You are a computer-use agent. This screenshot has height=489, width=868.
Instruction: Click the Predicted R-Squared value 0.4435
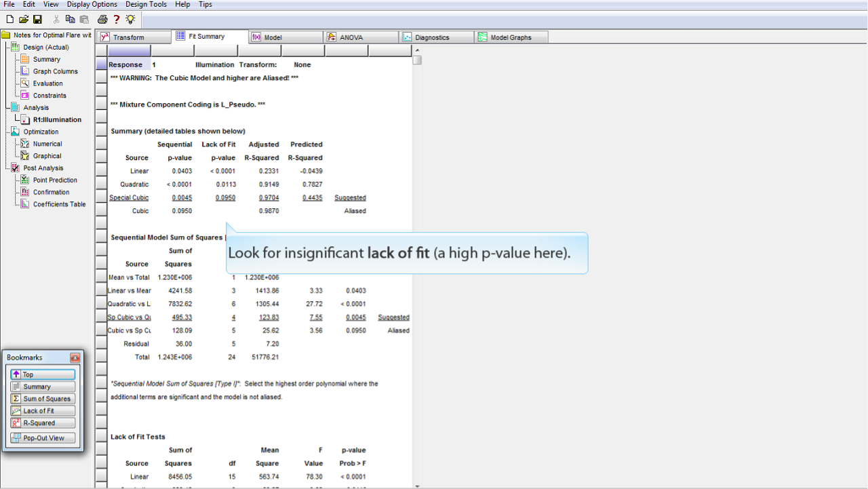312,198
